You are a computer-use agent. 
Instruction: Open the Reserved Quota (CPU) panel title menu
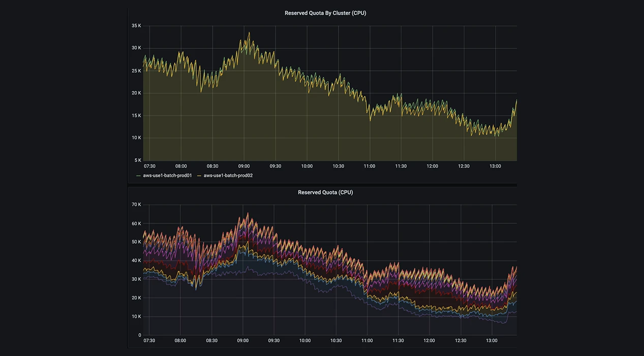point(325,192)
